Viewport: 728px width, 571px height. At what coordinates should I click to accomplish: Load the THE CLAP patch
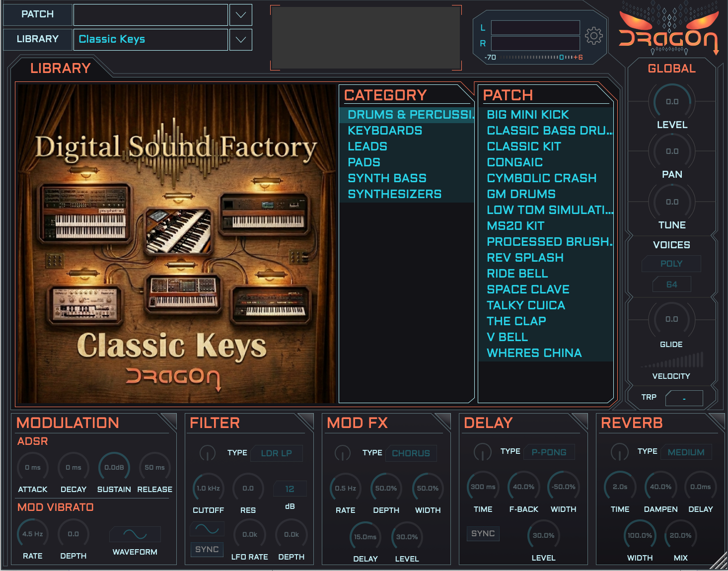tap(546, 321)
